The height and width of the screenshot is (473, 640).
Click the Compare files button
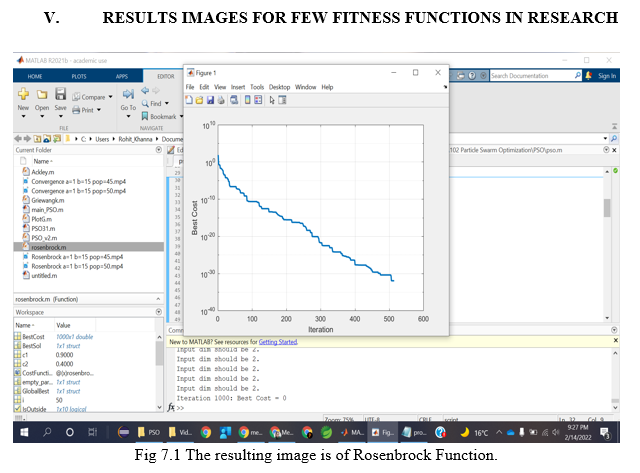(89, 97)
